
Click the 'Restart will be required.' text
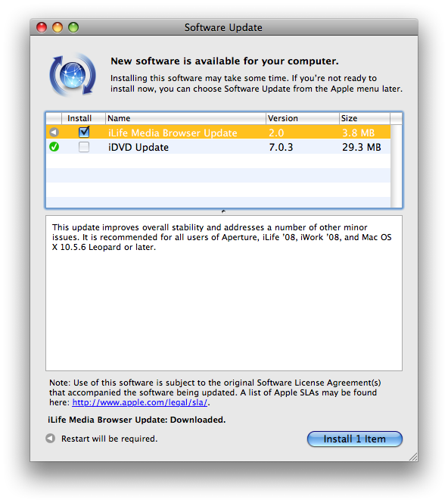click(109, 439)
